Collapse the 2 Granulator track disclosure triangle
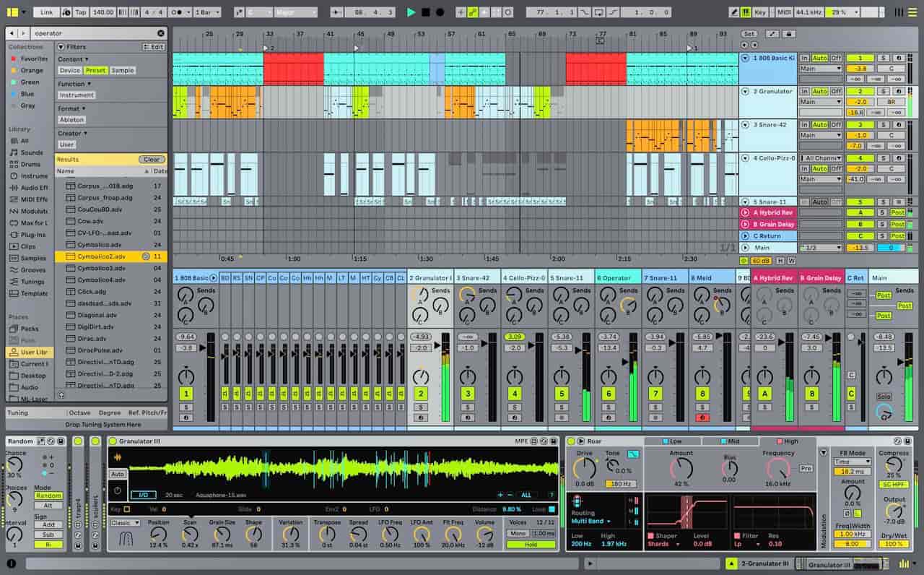 coord(744,92)
